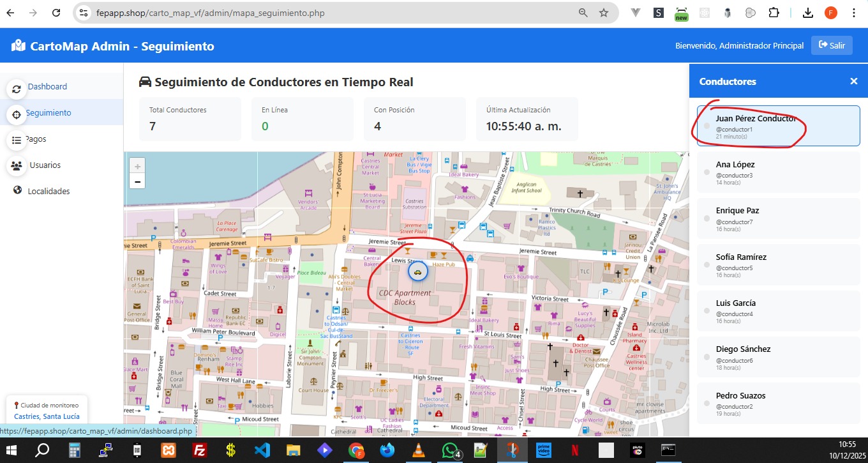The width and height of the screenshot is (868, 463).
Task: Click the Castries, Santa Lucía city link
Action: pos(47,416)
